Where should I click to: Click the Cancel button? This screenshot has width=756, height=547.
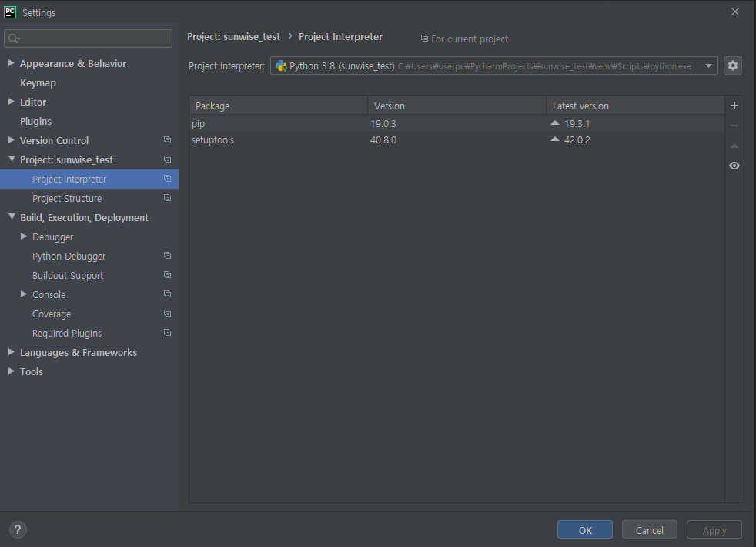point(650,529)
